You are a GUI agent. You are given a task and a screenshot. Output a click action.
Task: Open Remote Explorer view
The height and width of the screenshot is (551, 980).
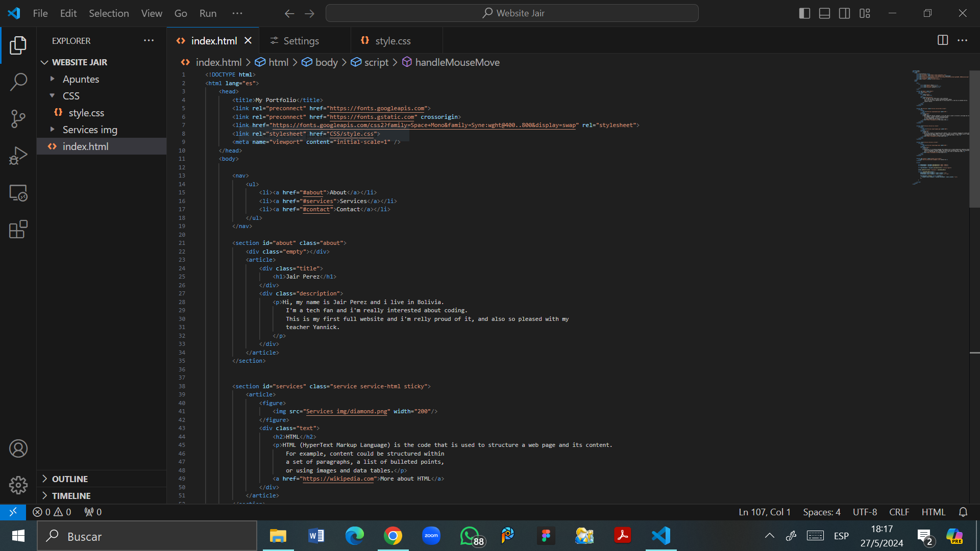pyautogui.click(x=18, y=193)
